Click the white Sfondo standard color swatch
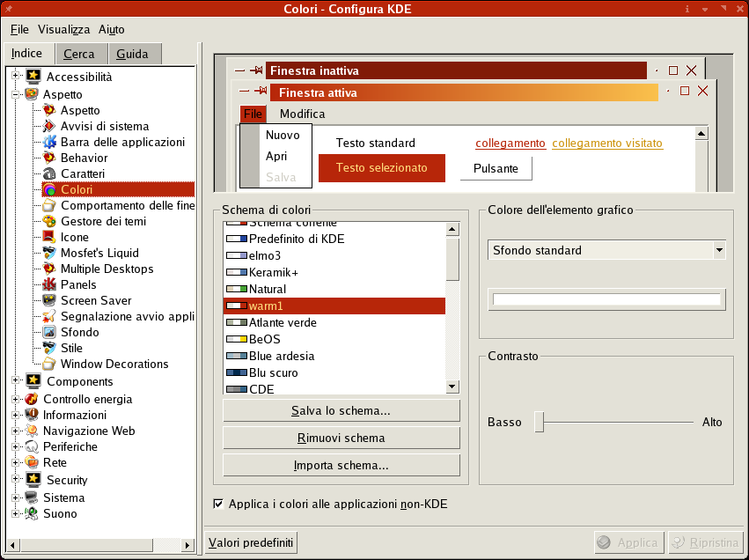The height and width of the screenshot is (560, 749). 606,299
